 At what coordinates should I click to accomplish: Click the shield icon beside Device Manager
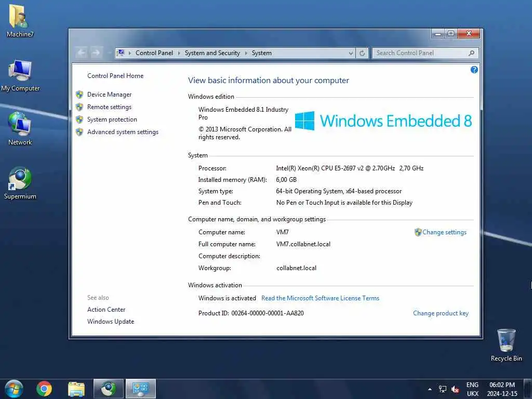click(79, 95)
